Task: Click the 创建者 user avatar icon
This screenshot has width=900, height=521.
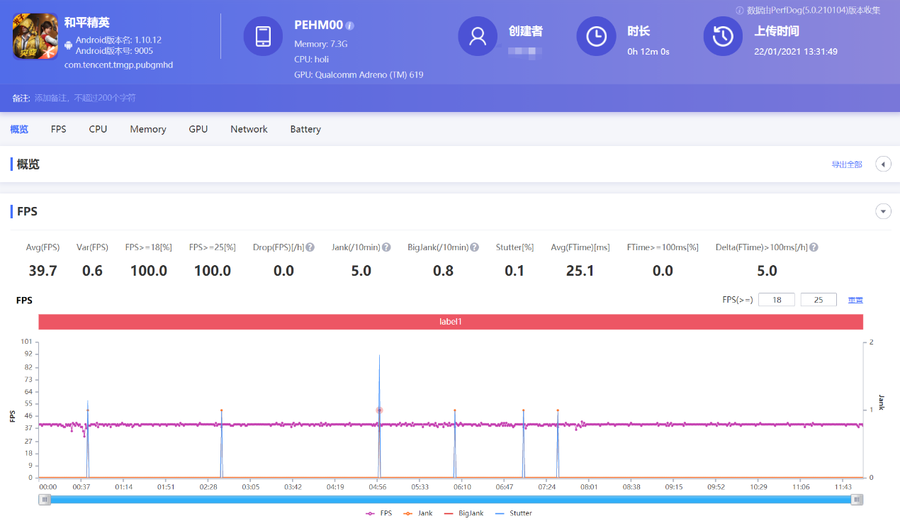Action: click(478, 36)
